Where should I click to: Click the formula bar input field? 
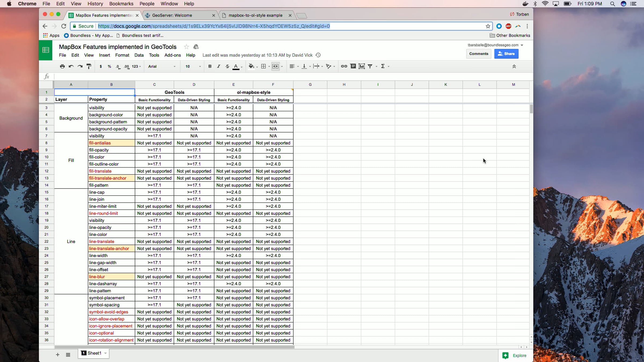[292, 76]
